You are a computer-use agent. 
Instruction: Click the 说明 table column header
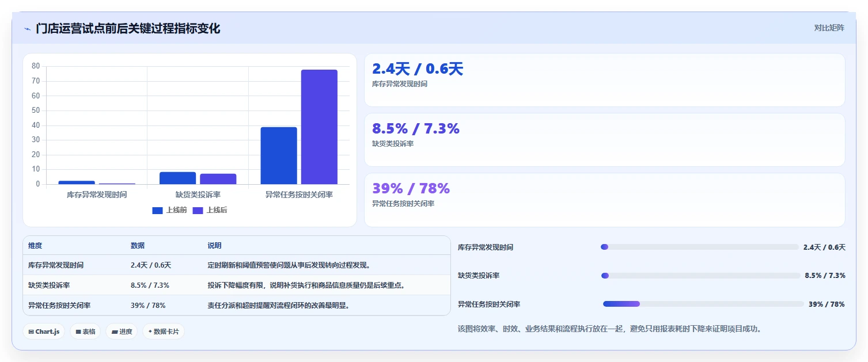point(215,246)
